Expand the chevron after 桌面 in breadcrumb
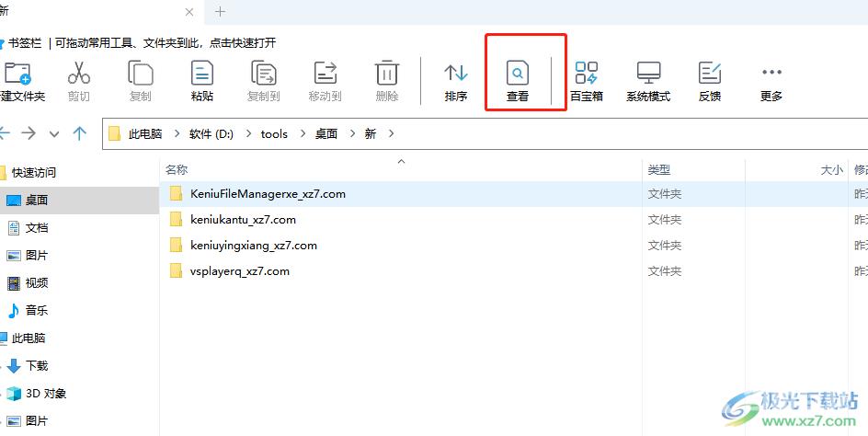 [x=352, y=133]
